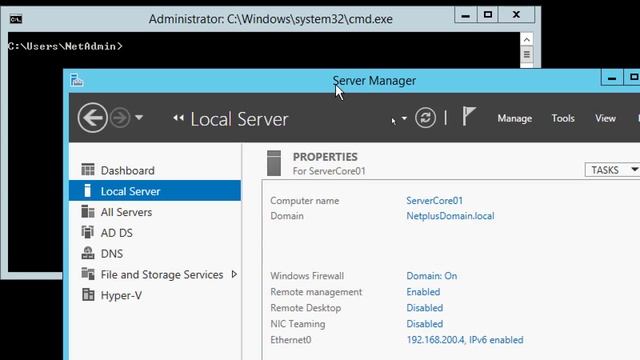
Task: Click the All Servers sidebar icon
Action: (88, 211)
